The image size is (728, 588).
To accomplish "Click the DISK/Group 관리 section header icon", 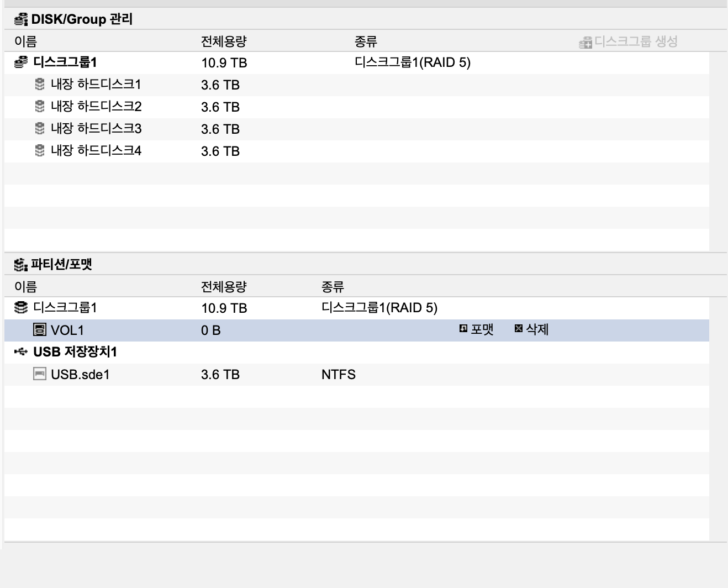I will [x=21, y=19].
